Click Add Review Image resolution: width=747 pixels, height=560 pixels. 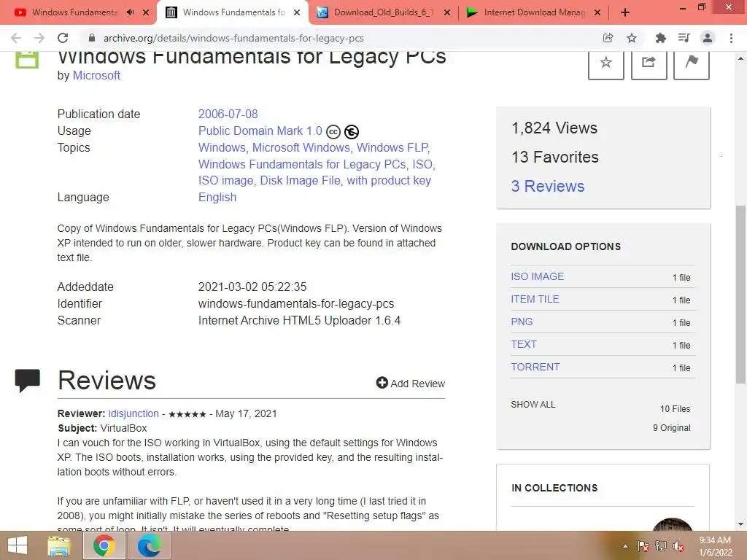[411, 384]
